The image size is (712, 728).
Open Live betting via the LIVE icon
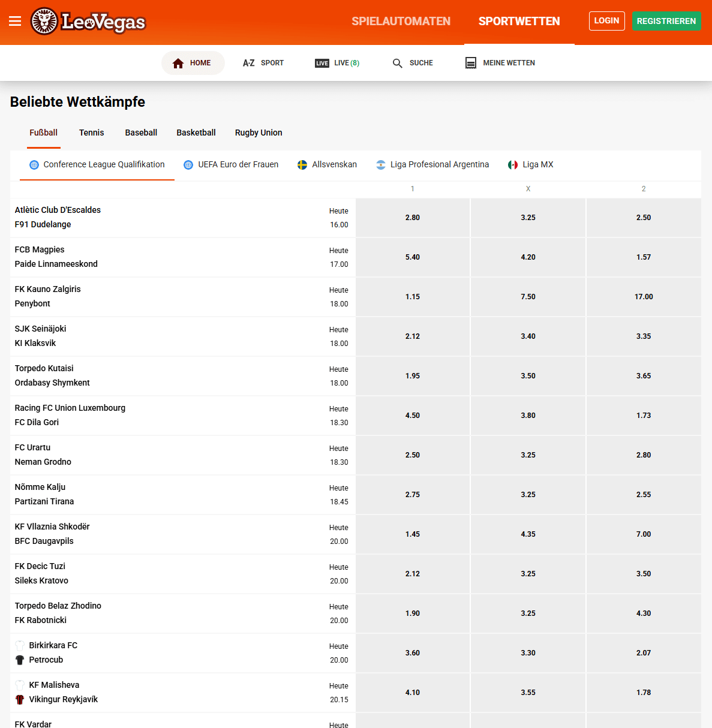click(x=322, y=62)
